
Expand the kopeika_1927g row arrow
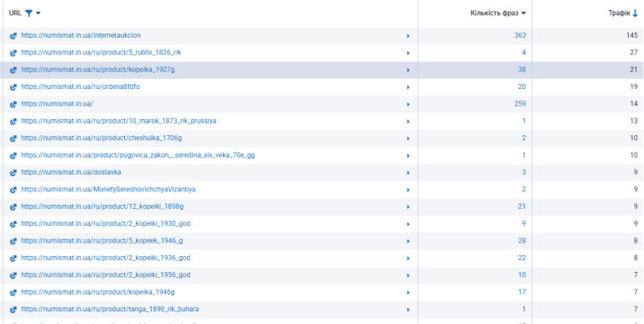408,71
